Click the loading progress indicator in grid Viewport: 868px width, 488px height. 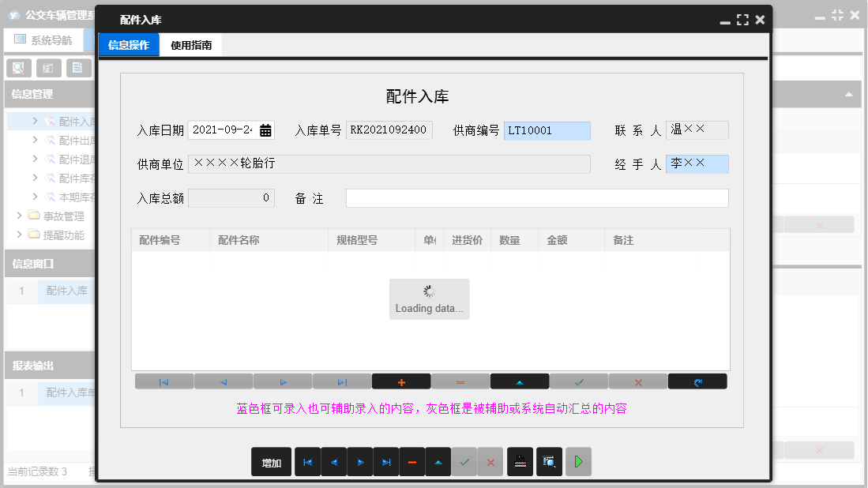429,294
